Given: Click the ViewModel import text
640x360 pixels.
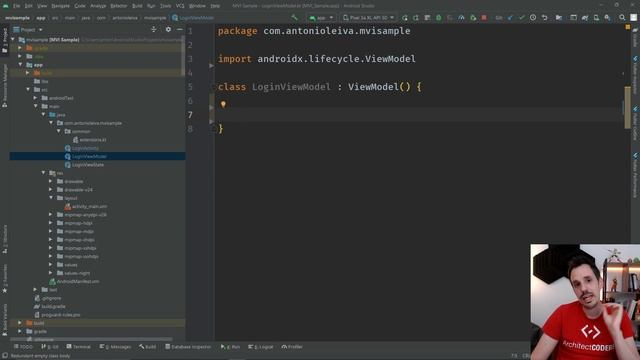Looking at the screenshot, I should [x=390, y=59].
